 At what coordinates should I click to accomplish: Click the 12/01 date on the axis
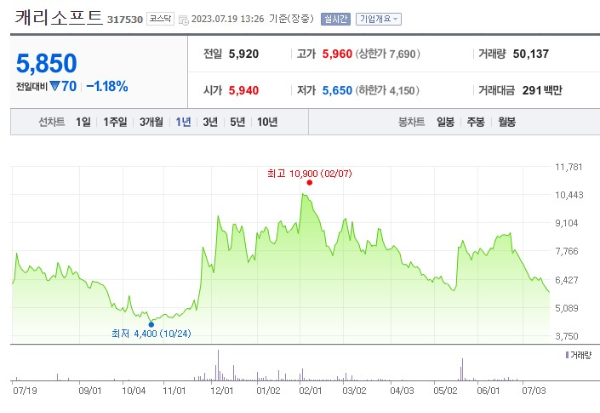click(x=222, y=391)
